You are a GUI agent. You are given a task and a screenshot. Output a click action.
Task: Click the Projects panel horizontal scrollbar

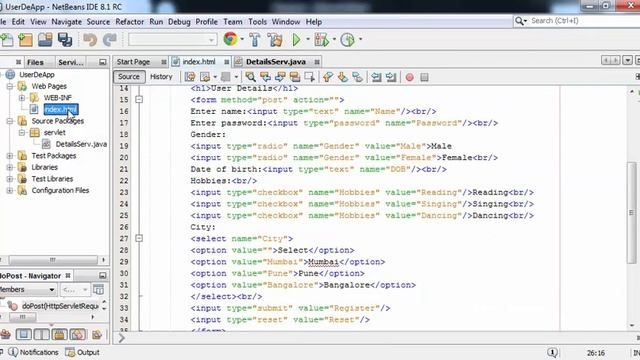coord(53,260)
